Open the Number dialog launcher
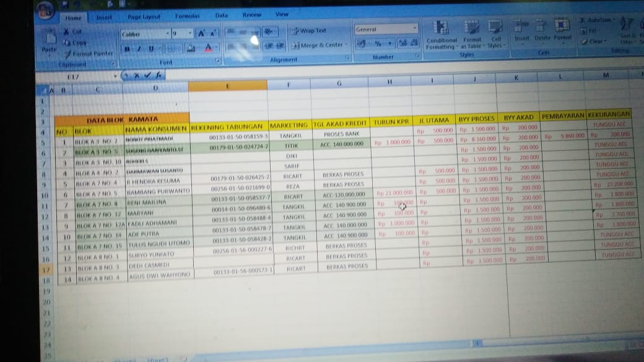The height and width of the screenshot is (362, 644). pos(418,56)
